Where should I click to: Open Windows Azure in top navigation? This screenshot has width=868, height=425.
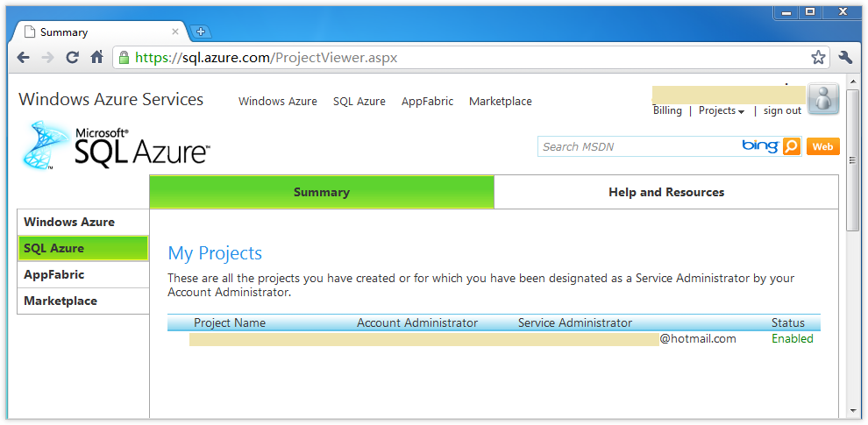(x=278, y=102)
